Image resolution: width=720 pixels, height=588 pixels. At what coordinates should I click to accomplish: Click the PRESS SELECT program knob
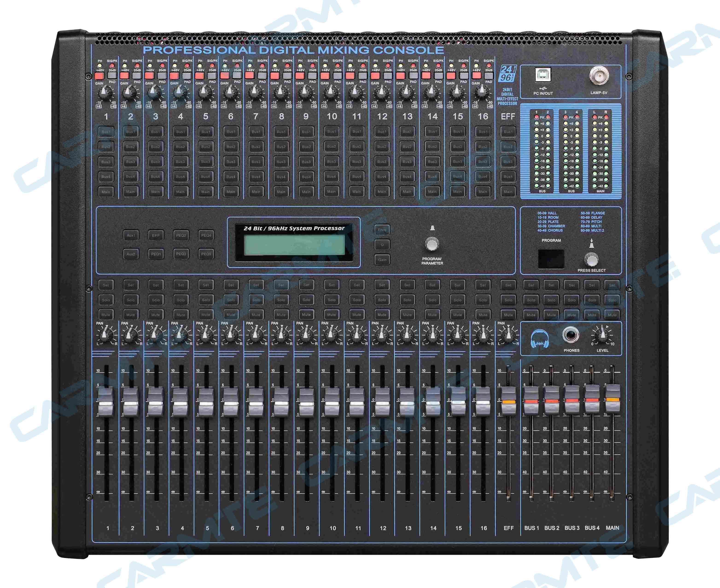591,260
